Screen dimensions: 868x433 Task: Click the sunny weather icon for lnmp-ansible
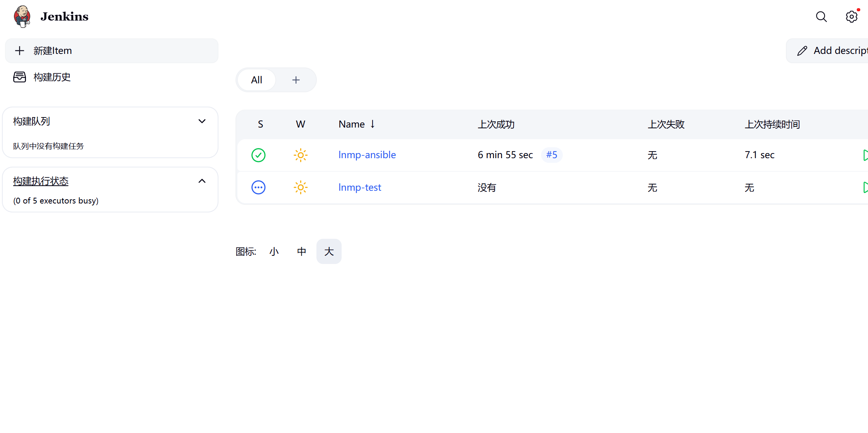pos(301,155)
